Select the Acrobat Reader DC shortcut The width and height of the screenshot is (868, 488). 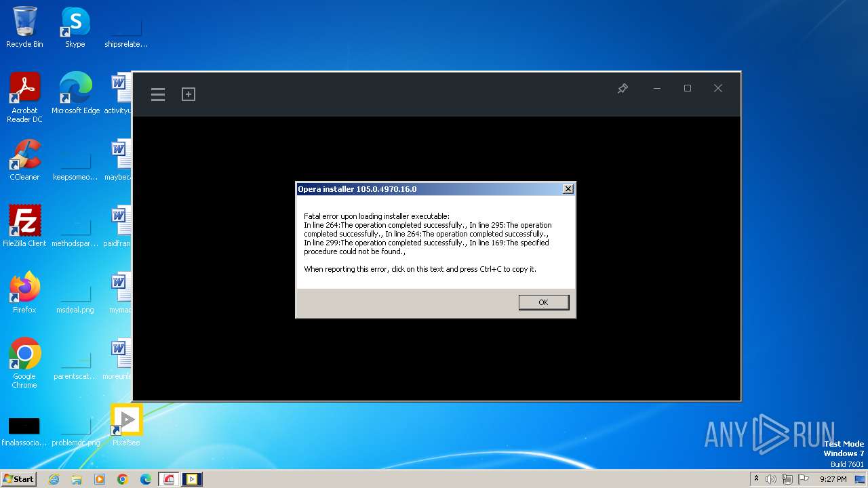(24, 98)
